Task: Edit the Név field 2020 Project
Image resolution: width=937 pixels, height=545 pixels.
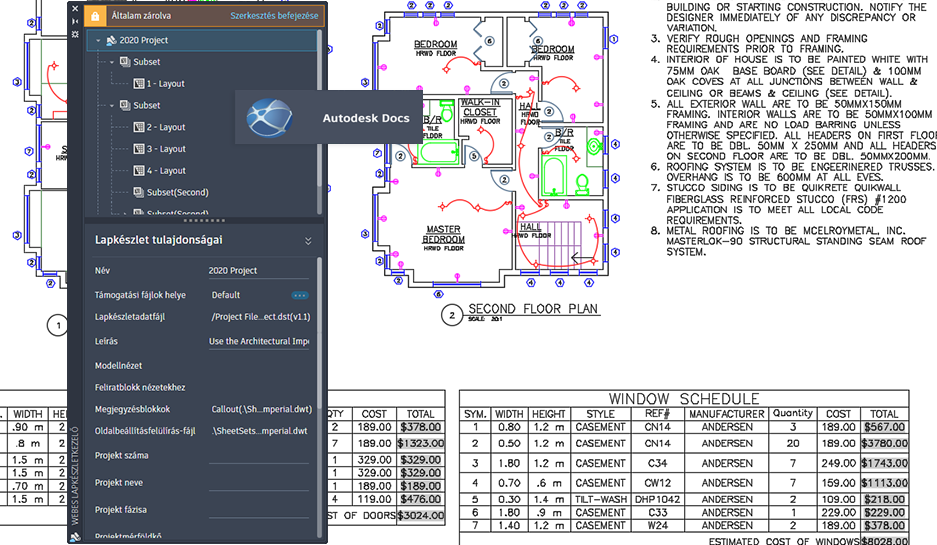Action: [259, 271]
